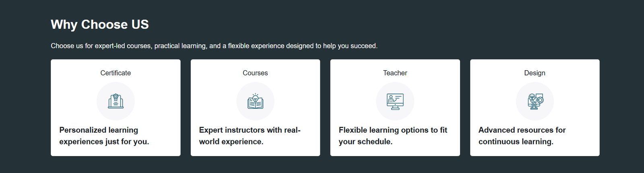Image resolution: width=644 pixels, height=173 pixels.
Task: Select the Certificate card title
Action: (116, 73)
